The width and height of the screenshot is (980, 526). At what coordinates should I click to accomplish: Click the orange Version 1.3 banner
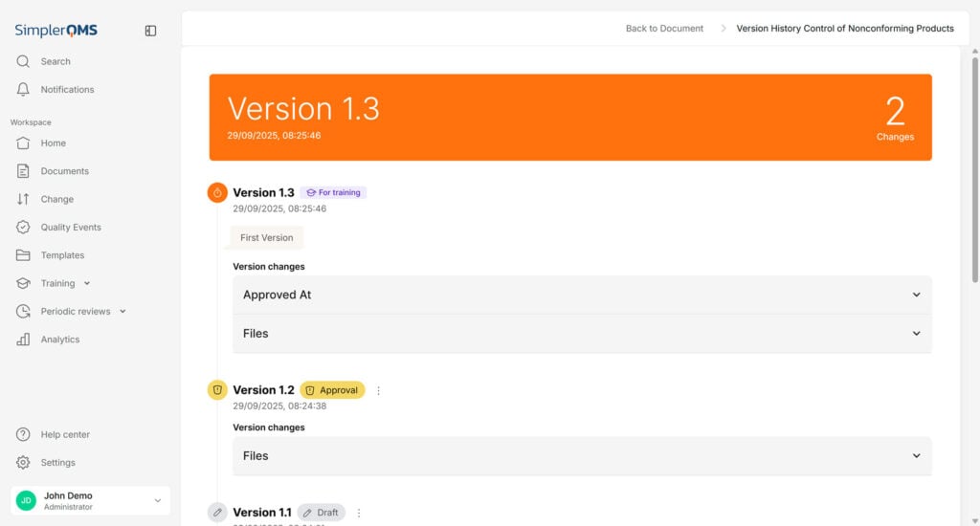point(570,118)
